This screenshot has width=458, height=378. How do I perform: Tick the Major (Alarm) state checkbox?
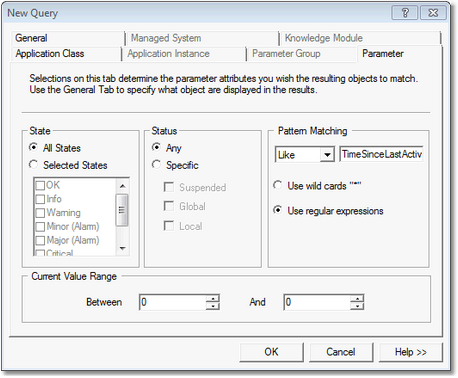click(x=40, y=240)
